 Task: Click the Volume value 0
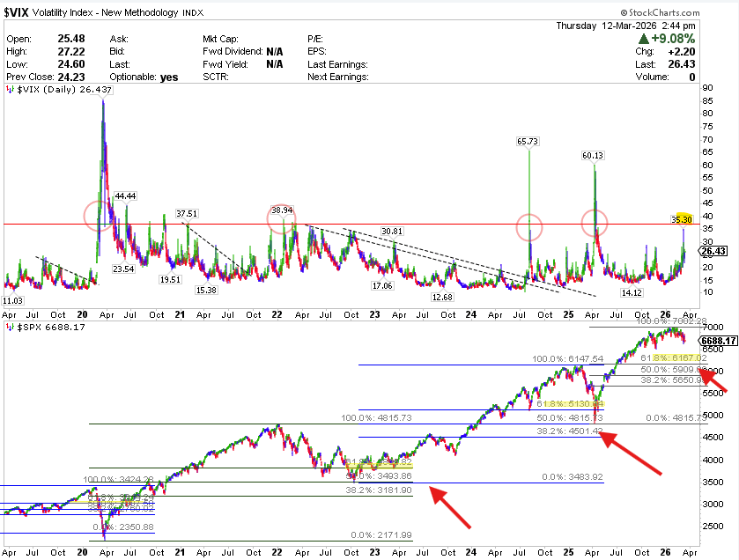coord(691,77)
